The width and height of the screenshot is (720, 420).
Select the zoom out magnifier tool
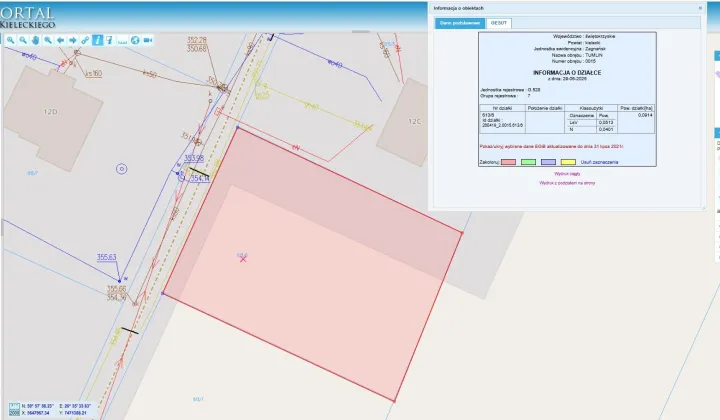23,40
